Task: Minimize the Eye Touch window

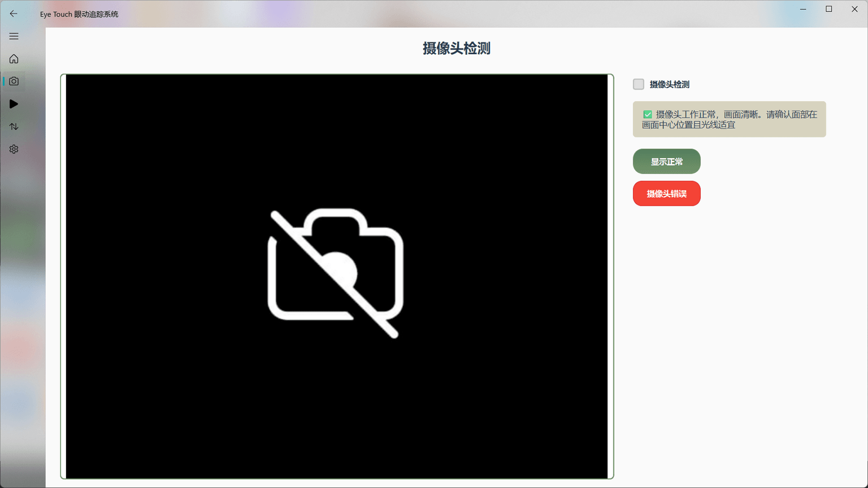Action: 803,9
